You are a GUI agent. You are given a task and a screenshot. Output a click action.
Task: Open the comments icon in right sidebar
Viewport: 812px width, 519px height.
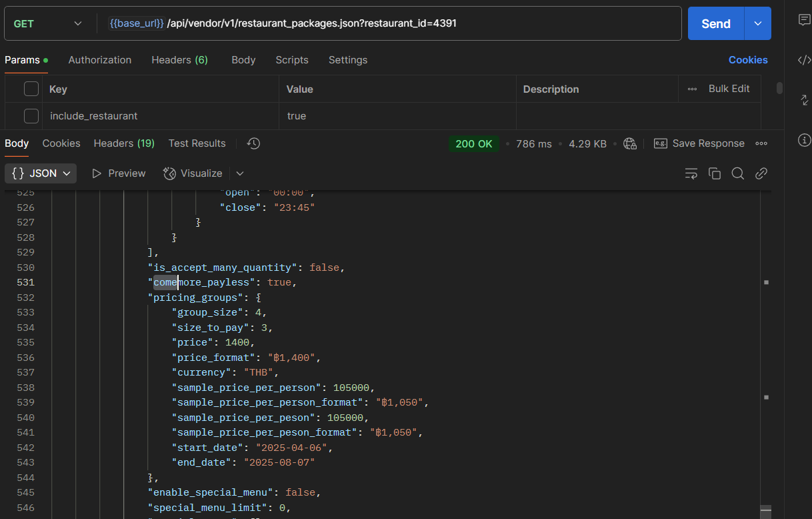[x=804, y=20]
